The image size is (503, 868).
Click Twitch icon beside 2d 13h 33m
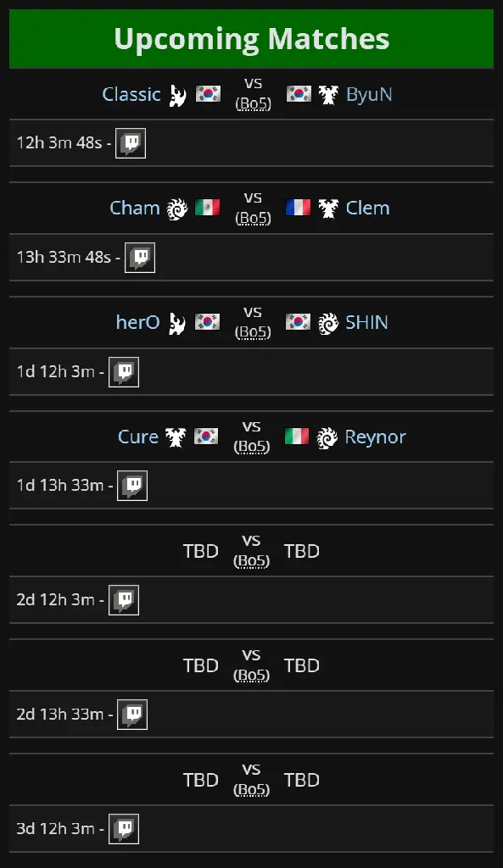[132, 714]
